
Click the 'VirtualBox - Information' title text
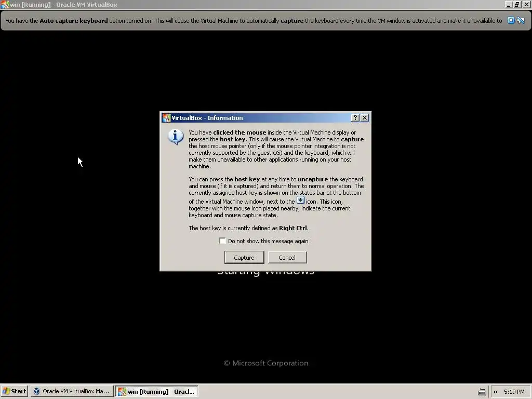(x=207, y=118)
